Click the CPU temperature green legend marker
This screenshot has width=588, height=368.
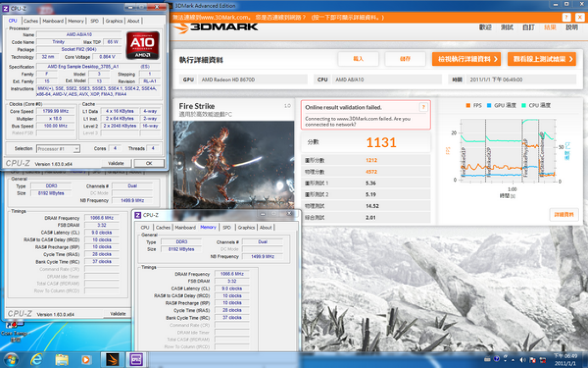click(x=524, y=105)
